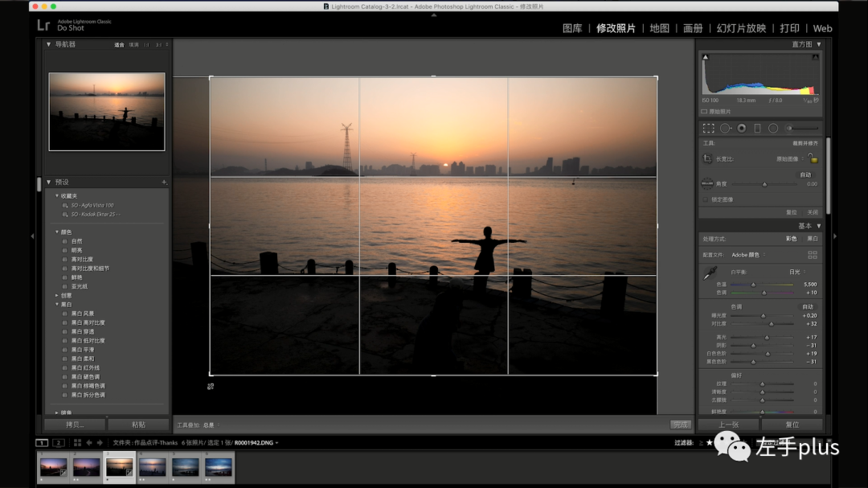
Task: Pick the straighten angle level tool
Action: [707, 183]
